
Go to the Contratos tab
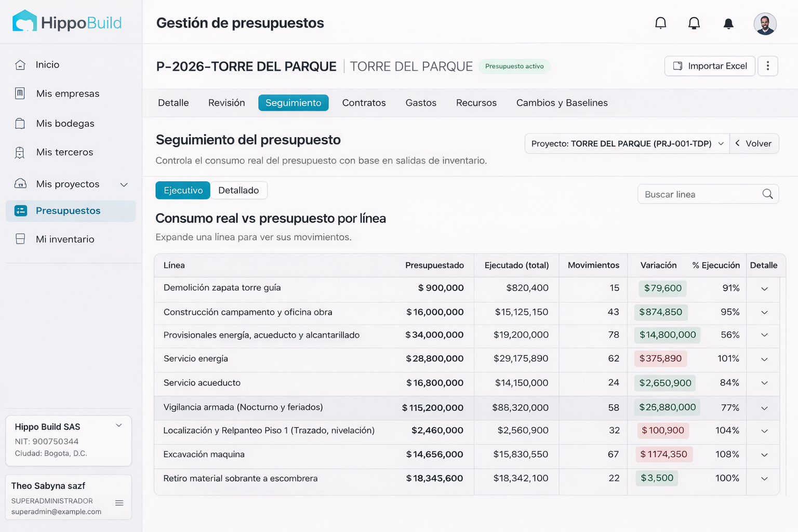click(364, 103)
